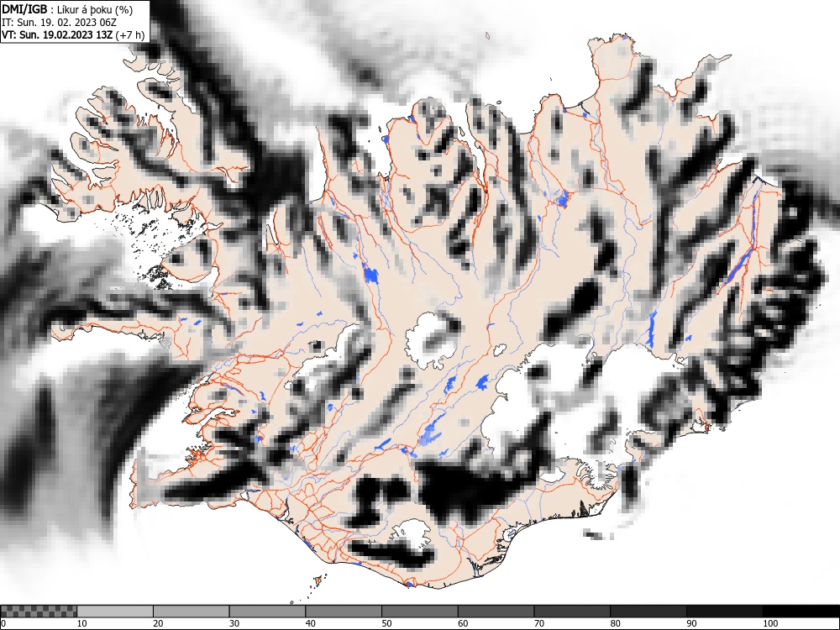This screenshot has width=840, height=630.
Task: Click the legend label '80'
Action: pyautogui.click(x=615, y=623)
